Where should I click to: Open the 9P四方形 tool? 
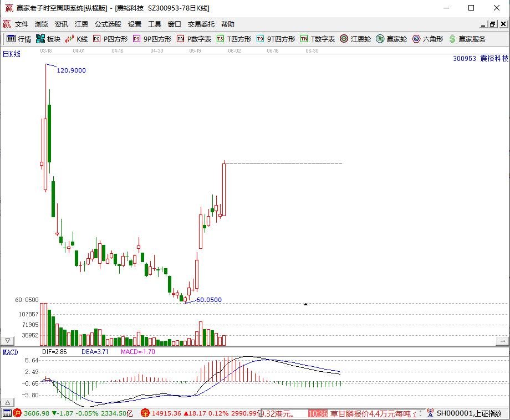click(152, 39)
